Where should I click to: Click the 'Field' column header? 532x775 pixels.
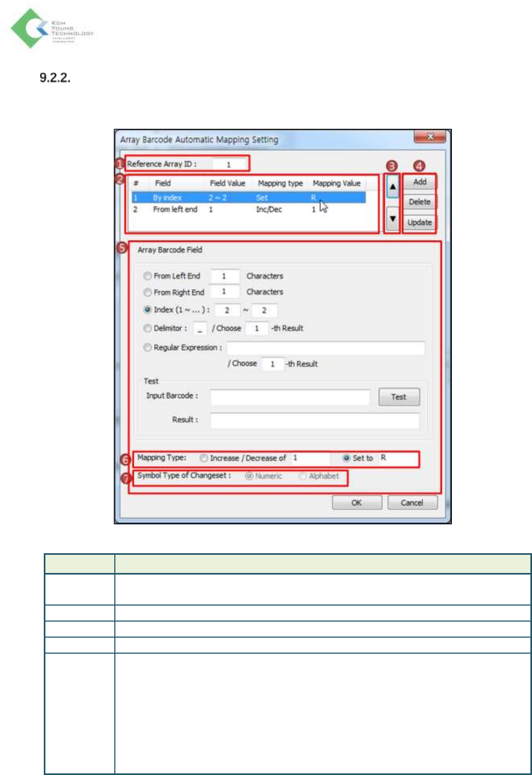click(163, 183)
